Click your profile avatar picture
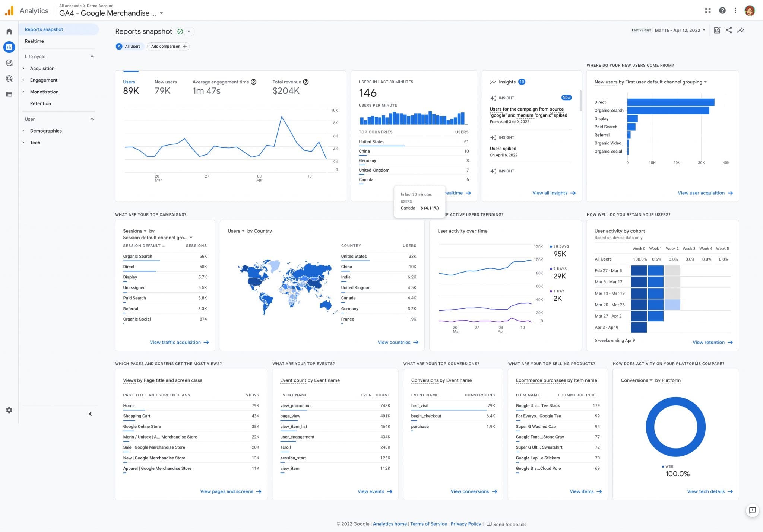This screenshot has width=763, height=532. pos(749,10)
